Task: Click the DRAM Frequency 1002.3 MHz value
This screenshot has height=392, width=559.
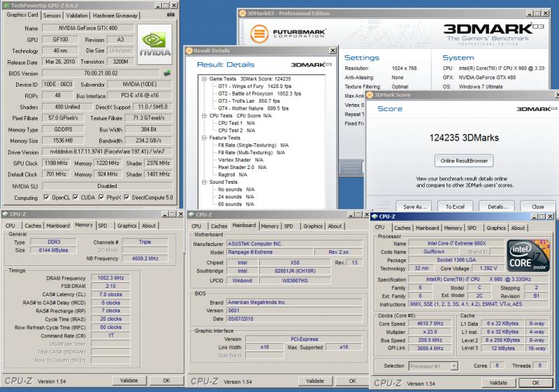Action: [x=110, y=277]
